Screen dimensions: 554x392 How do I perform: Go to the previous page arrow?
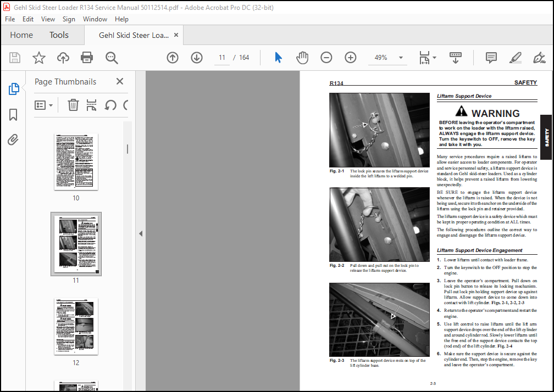tap(173, 58)
